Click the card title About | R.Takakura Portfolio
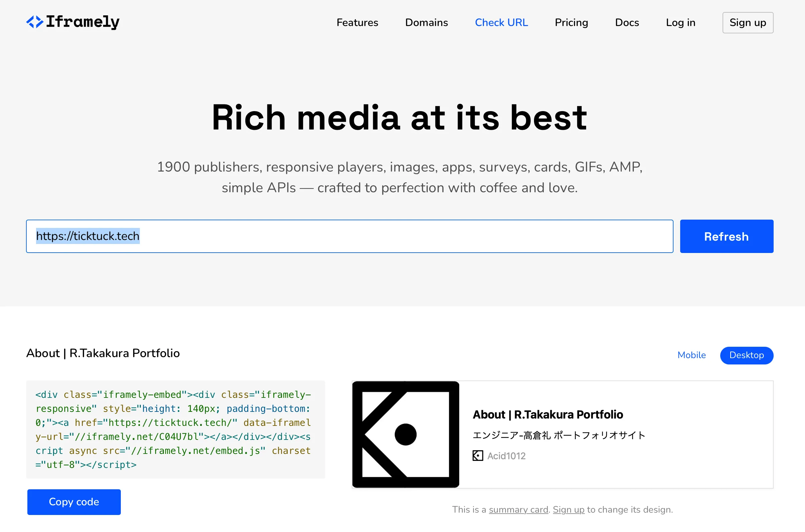The width and height of the screenshot is (805, 532). click(x=548, y=414)
